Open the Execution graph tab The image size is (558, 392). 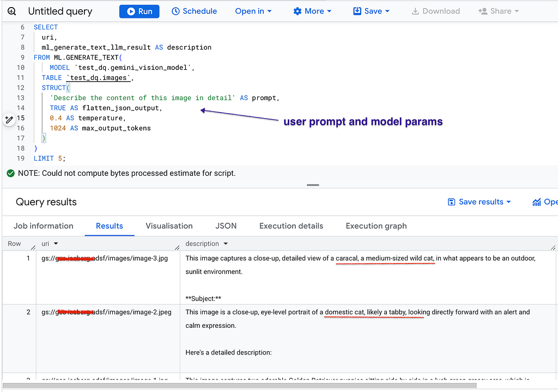pos(376,226)
